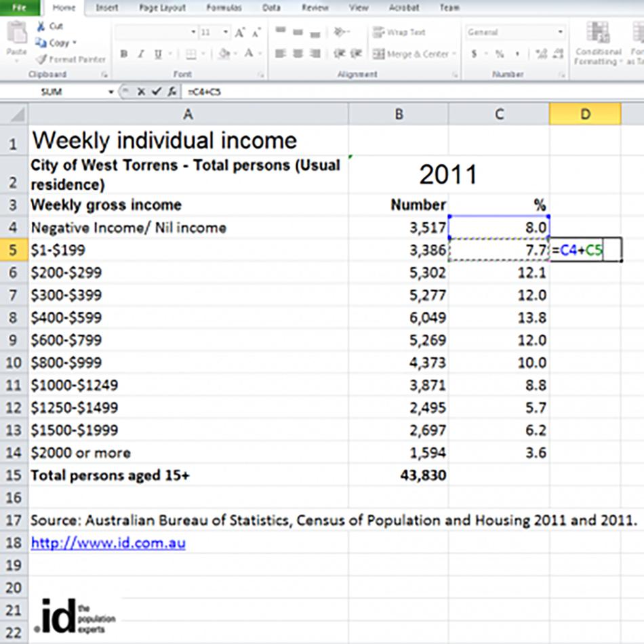
Task: Toggle Bold formatting
Action: click(x=123, y=54)
